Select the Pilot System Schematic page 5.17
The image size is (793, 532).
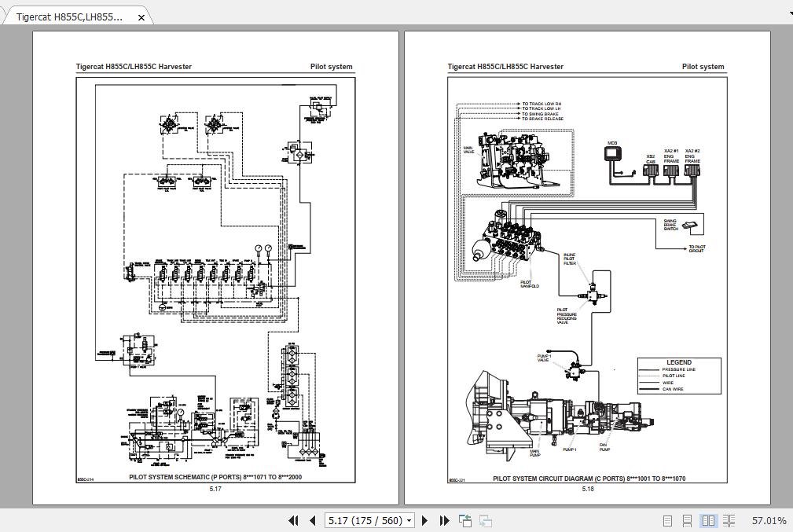216,275
